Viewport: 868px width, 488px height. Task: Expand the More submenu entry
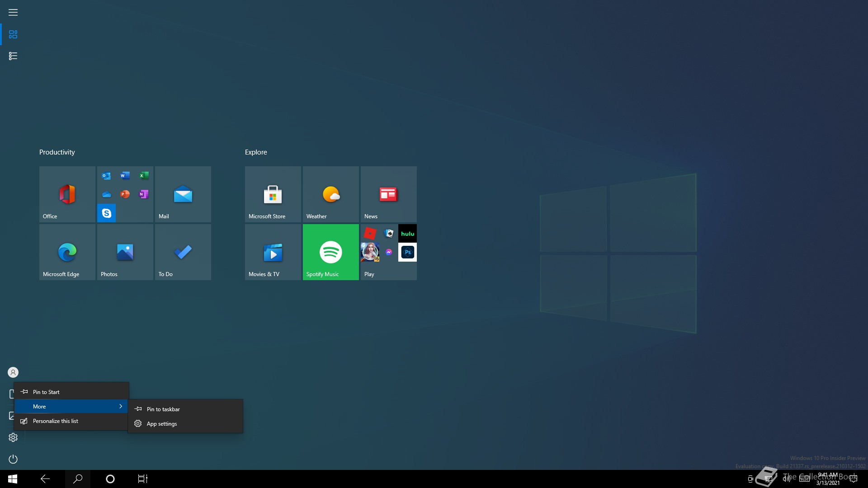click(71, 406)
